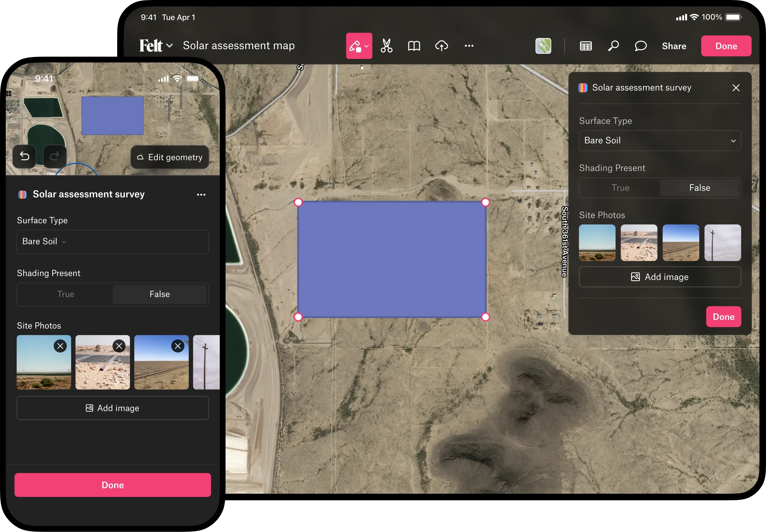Open the basemap style swatch
This screenshot has height=532, width=766.
coord(543,46)
